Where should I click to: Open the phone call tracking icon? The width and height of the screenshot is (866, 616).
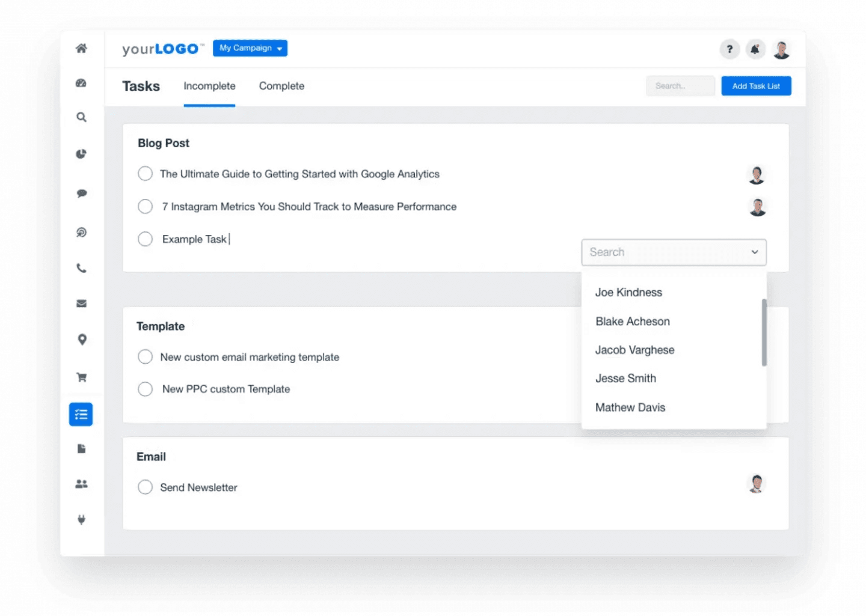[x=81, y=269]
